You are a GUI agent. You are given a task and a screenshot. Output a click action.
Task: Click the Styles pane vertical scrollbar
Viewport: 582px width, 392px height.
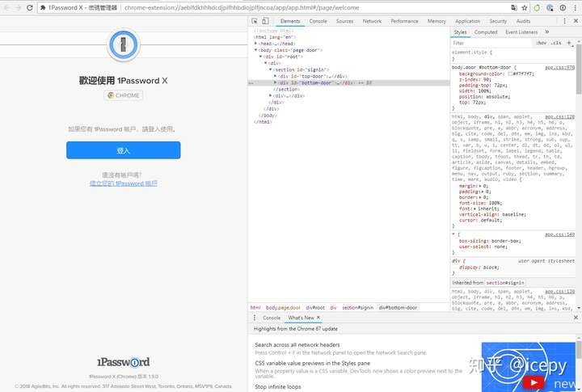click(579, 69)
